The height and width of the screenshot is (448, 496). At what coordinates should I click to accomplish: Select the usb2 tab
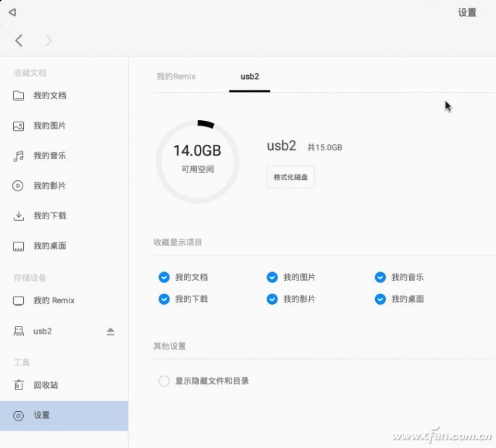point(249,77)
